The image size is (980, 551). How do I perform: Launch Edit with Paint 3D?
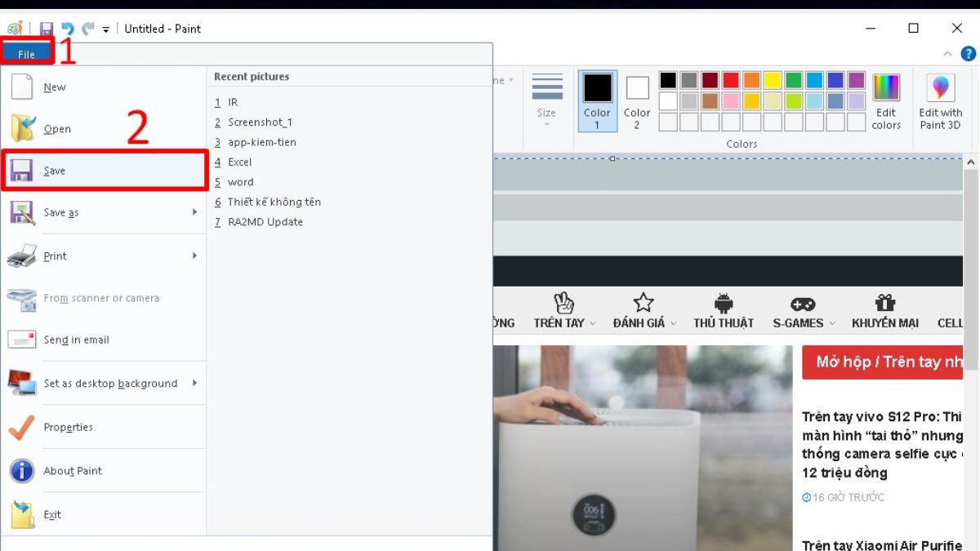(x=940, y=101)
